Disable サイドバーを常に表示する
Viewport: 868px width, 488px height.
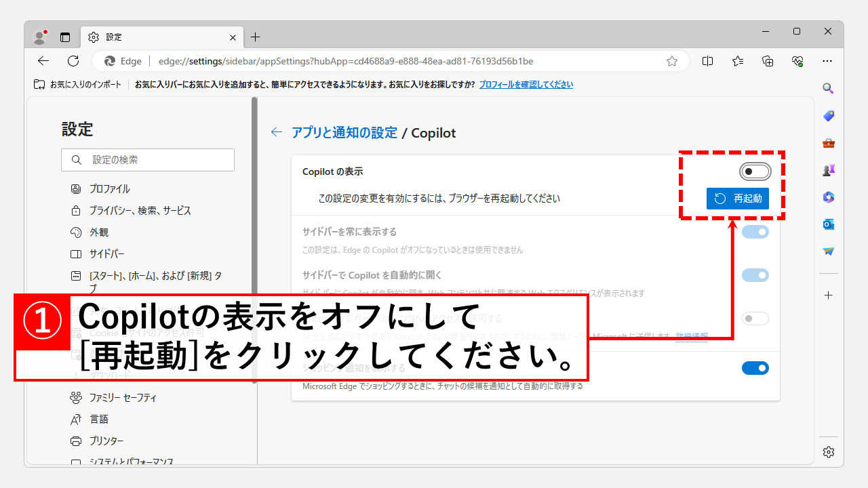click(755, 232)
